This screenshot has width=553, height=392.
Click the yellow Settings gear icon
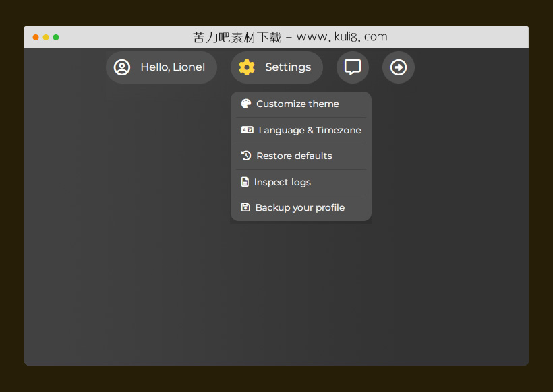[247, 67]
